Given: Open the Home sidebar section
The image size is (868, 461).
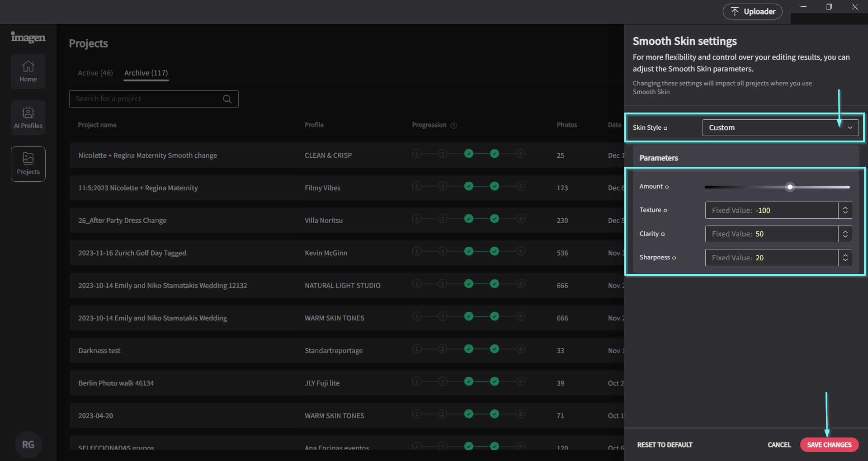Looking at the screenshot, I should 28,71.
